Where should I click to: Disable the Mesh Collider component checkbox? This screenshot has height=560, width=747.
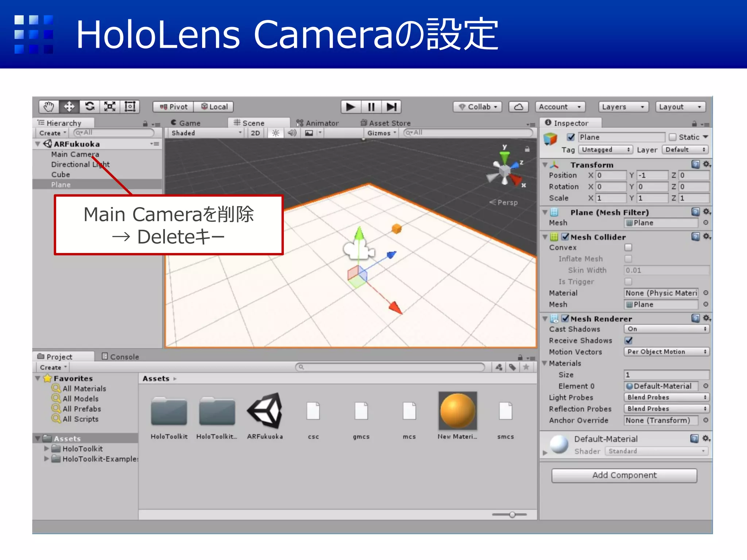(565, 237)
